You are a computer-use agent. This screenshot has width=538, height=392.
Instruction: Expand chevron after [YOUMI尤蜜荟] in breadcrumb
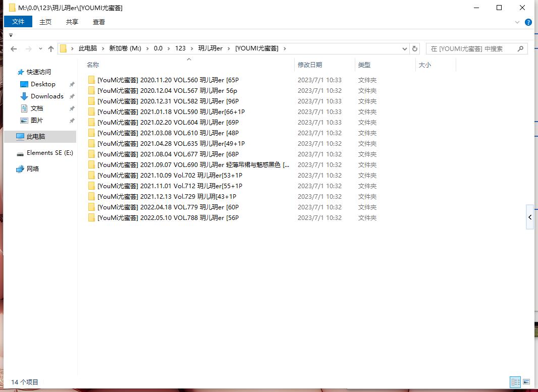(285, 49)
